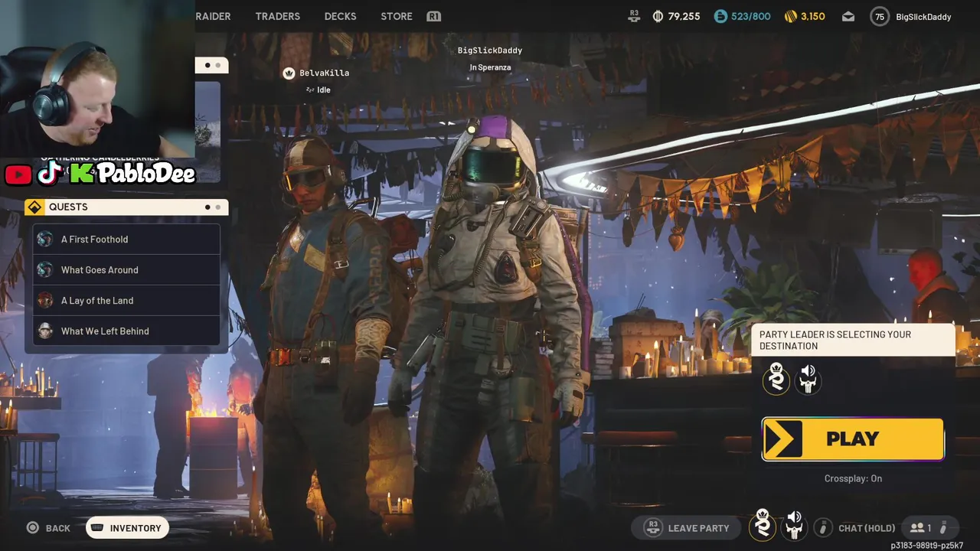Click the coin currency icon beside 79,255
980x551 pixels.
(x=658, y=16)
